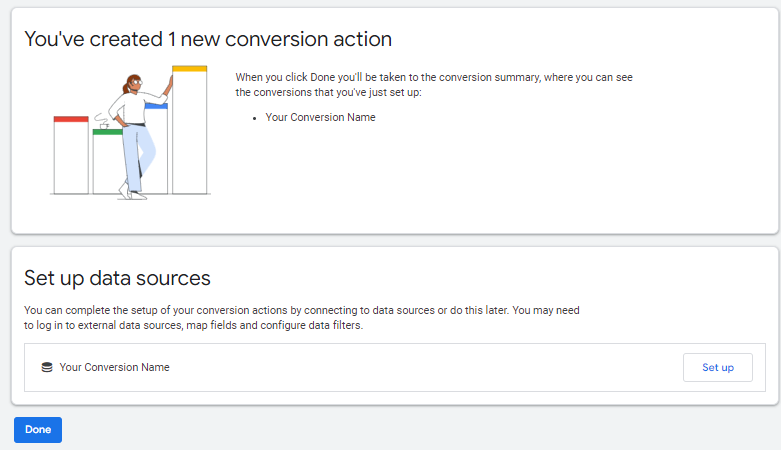Click the yellow cap atop the tallest bar

pos(190,68)
